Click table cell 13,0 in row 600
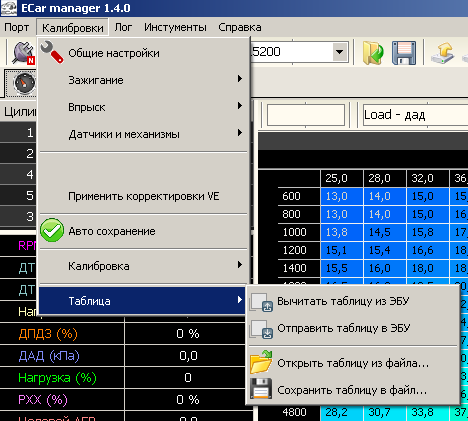This screenshot has height=421, width=468. point(342,196)
